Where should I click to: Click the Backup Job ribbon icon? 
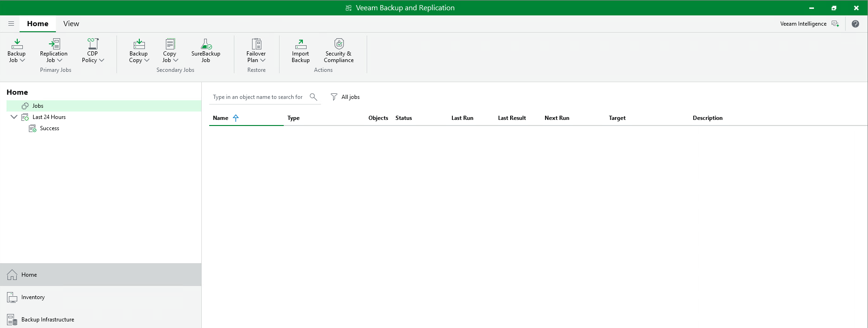pyautogui.click(x=17, y=44)
